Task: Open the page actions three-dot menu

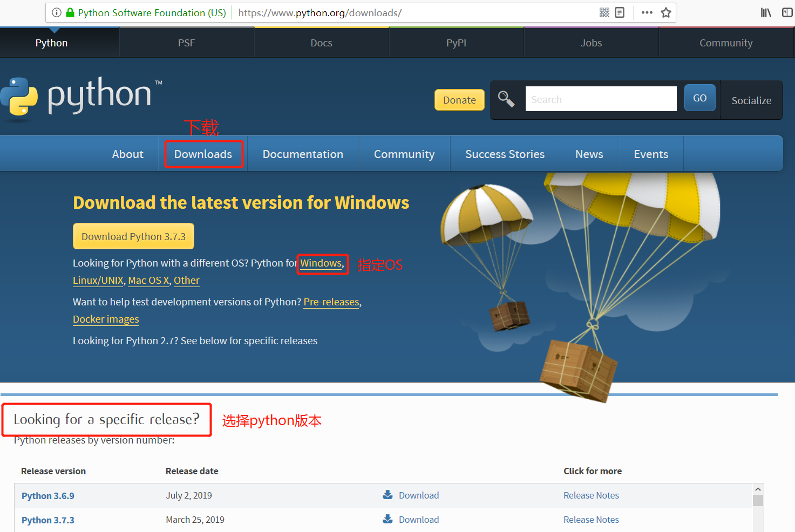Action: (647, 12)
